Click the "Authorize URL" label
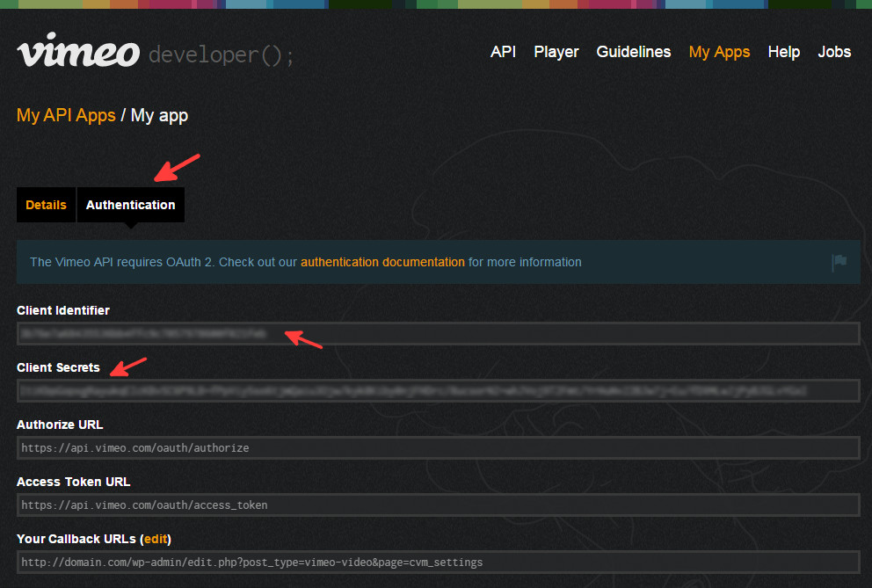The image size is (872, 588). tap(60, 425)
